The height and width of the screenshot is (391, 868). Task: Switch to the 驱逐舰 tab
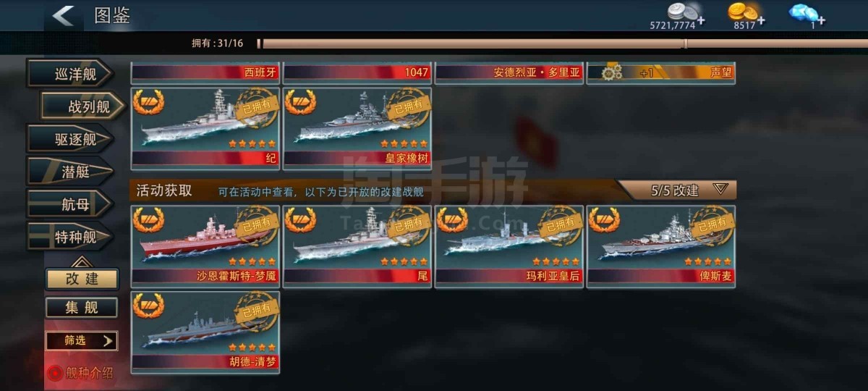[70, 139]
